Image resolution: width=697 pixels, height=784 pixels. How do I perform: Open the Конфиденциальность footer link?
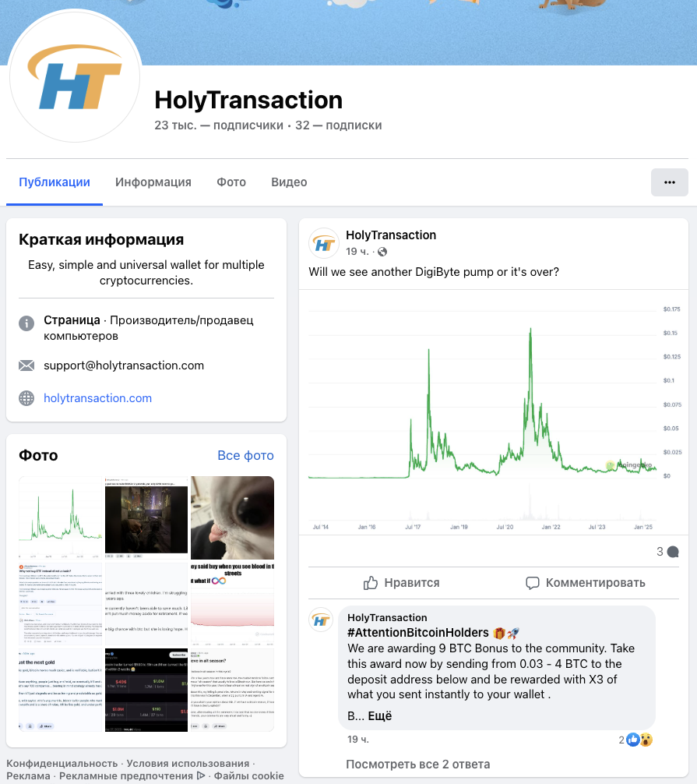(x=62, y=764)
